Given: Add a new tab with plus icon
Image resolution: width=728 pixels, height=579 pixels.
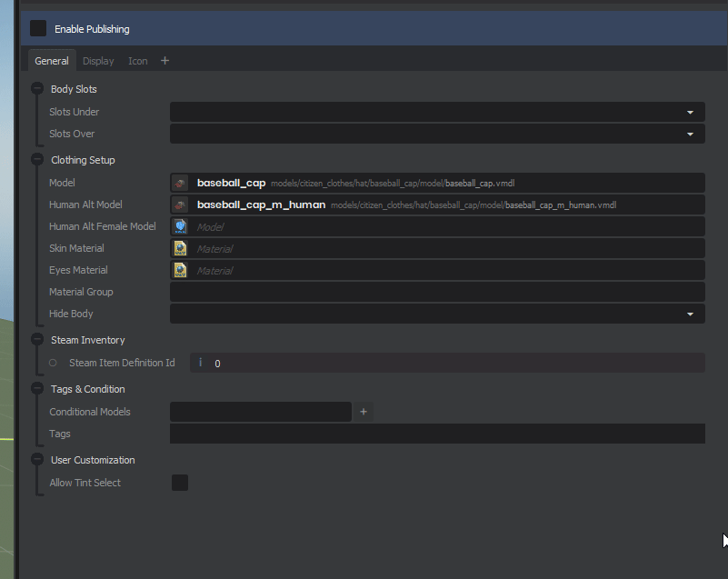Looking at the screenshot, I should [165, 61].
